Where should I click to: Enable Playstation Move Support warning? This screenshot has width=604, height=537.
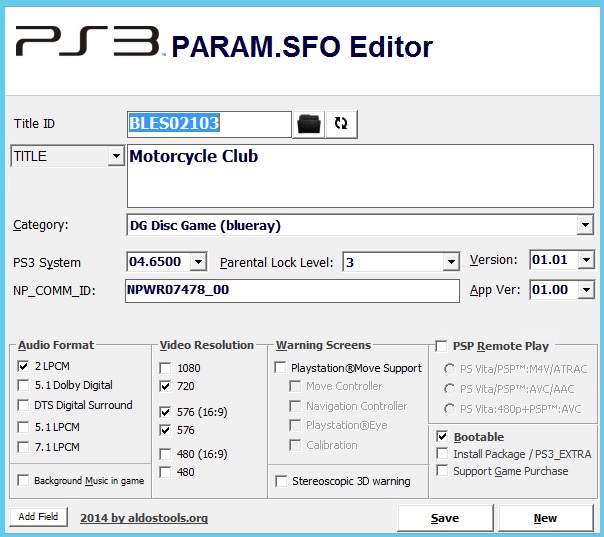280,368
